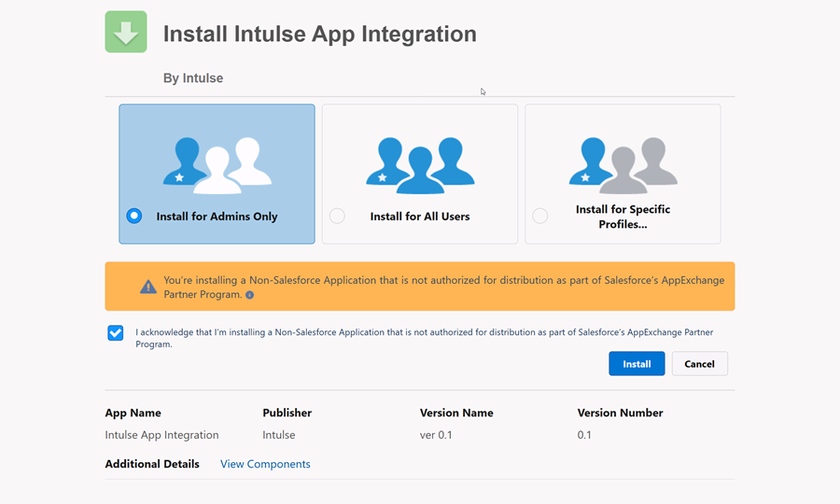This screenshot has height=504, width=840.
Task: Select Install for Admins Only radio button
Action: pos(133,216)
